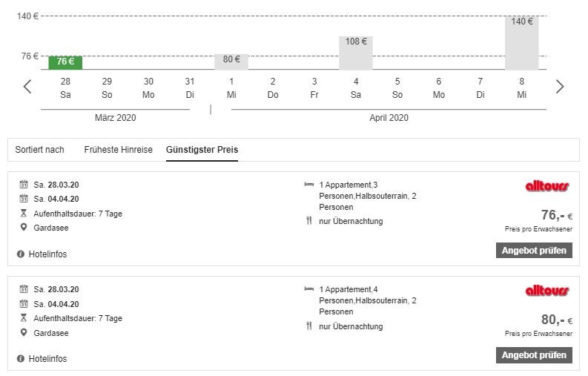Select the 108 € price bar
The height and width of the screenshot is (376, 588).
click(x=356, y=52)
